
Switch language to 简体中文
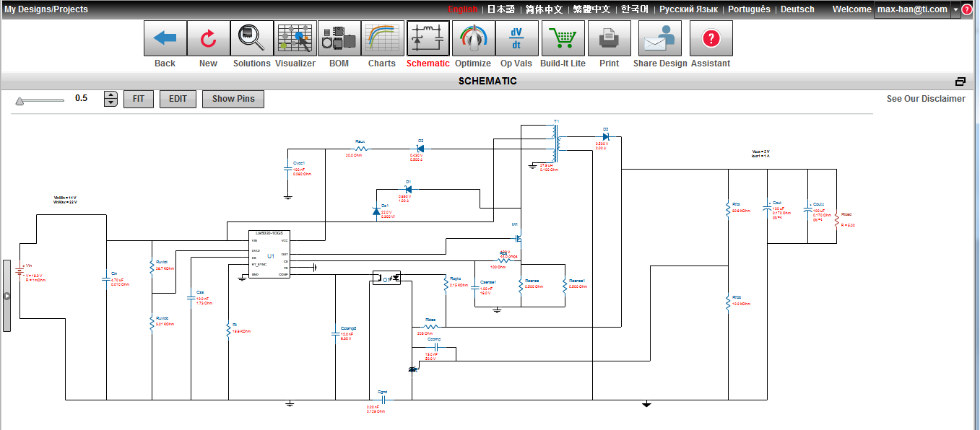[x=544, y=9]
